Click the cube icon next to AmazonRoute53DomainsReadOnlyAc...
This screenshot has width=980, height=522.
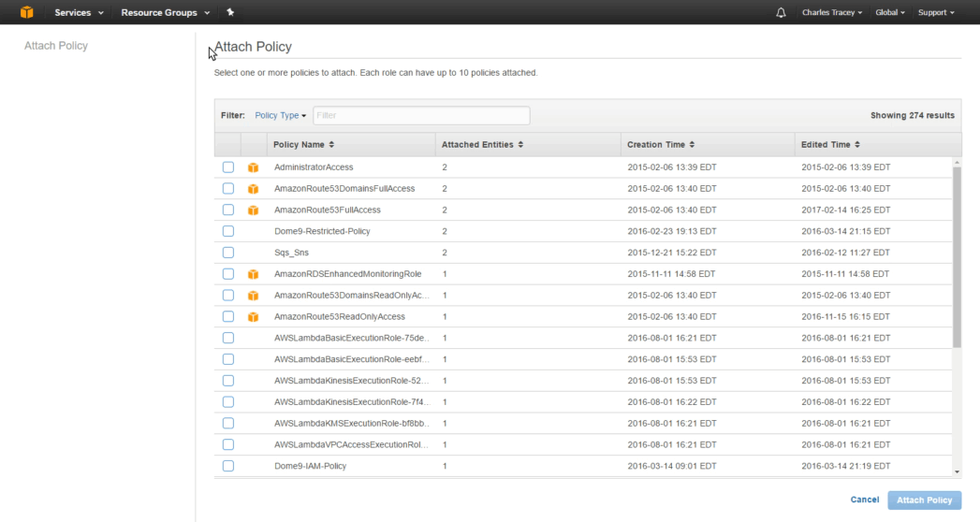point(253,296)
